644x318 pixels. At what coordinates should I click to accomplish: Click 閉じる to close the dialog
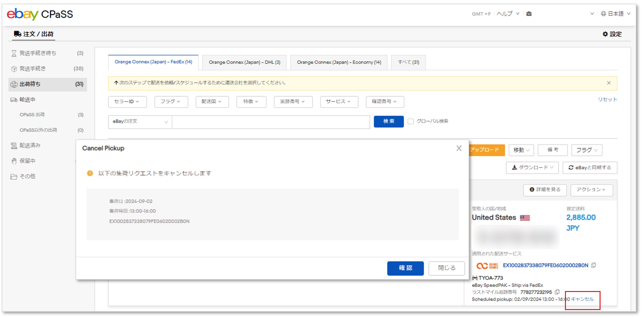point(447,268)
